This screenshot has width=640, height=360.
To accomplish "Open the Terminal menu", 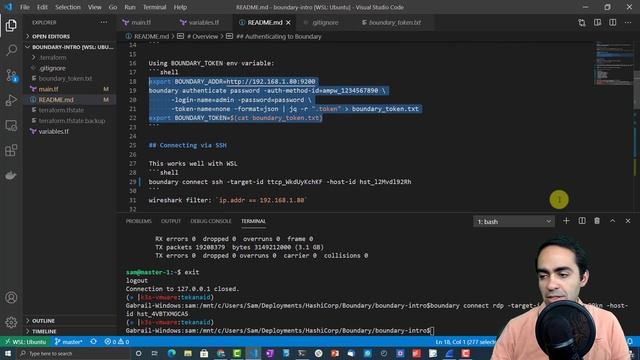I will [x=154, y=7].
